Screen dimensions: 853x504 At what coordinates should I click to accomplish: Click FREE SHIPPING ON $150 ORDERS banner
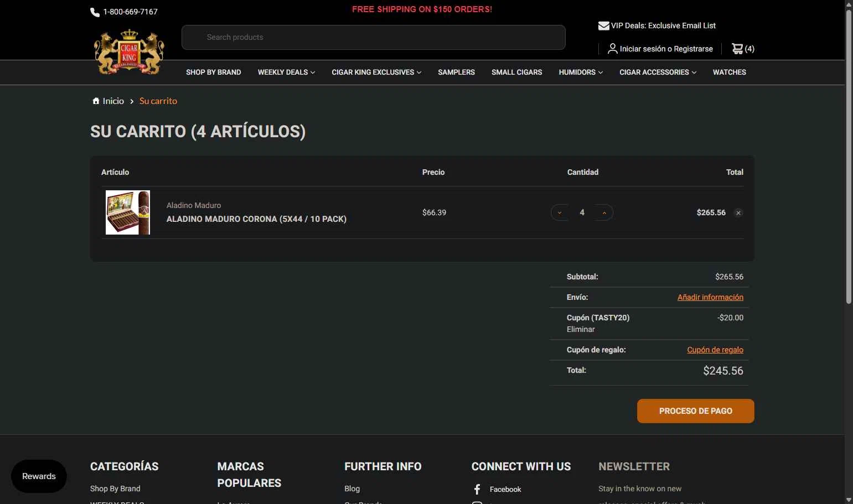(x=422, y=9)
